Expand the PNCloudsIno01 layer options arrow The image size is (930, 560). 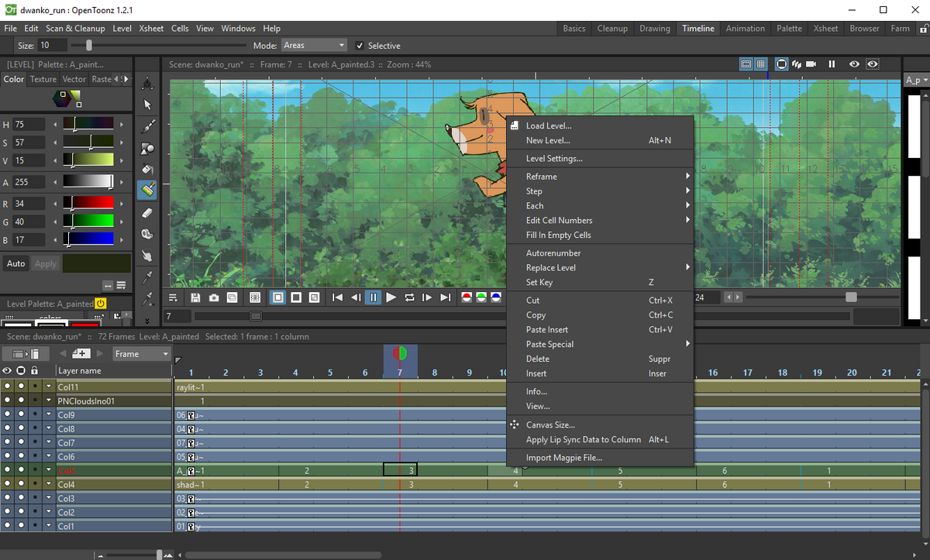pyautogui.click(x=49, y=401)
